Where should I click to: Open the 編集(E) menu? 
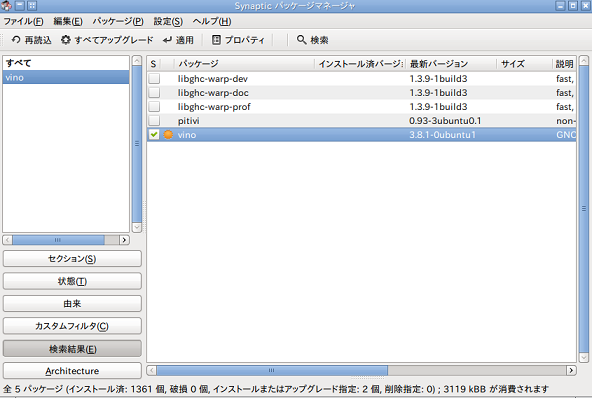[x=68, y=22]
